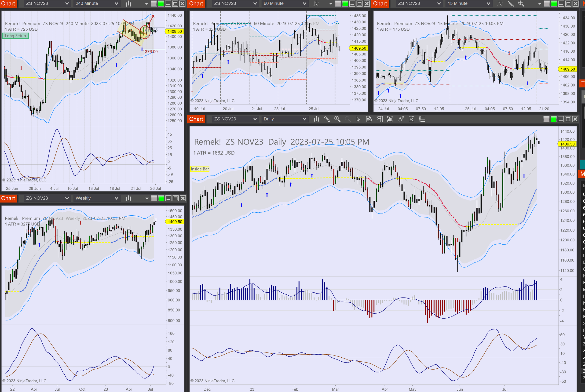Viewport: 585px width, 392px height.
Task: Click Chart tab of 60 Minute window
Action: [196, 4]
